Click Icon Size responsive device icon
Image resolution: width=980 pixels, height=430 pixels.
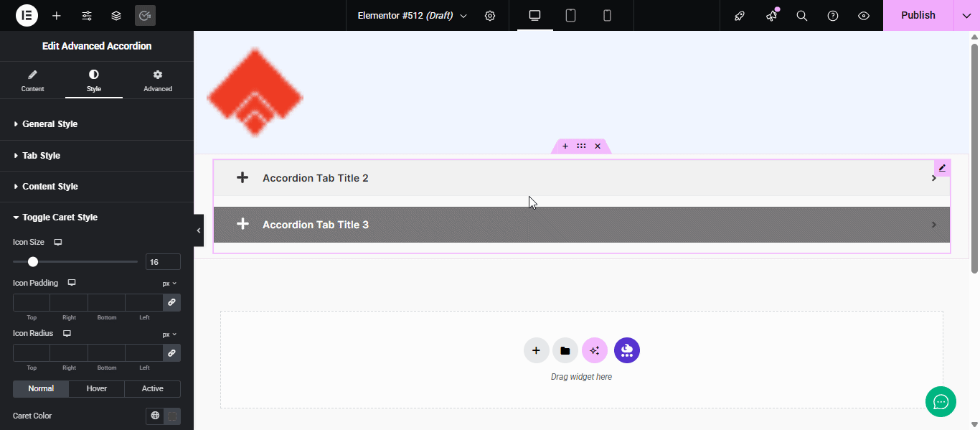pyautogui.click(x=58, y=242)
